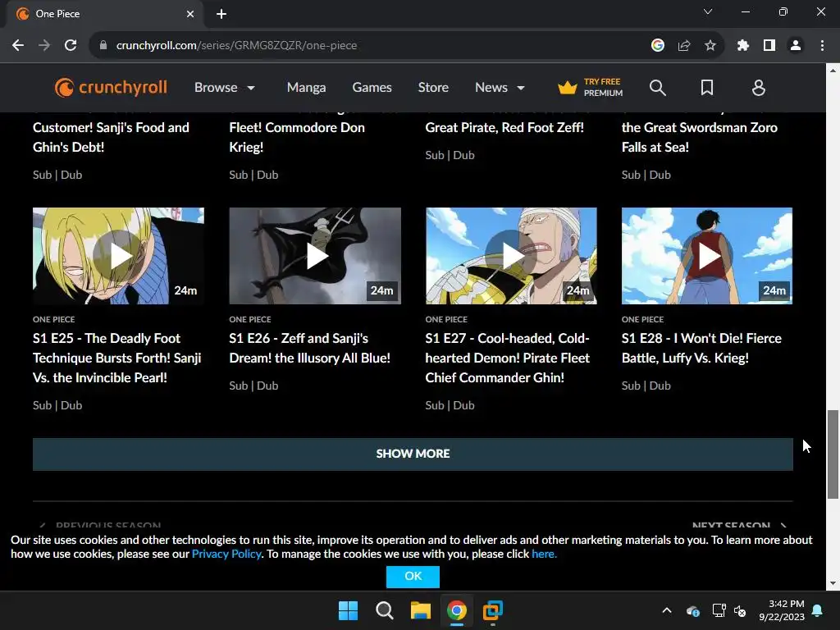The height and width of the screenshot is (630, 840).
Task: Expand the News dropdown
Action: tap(500, 87)
